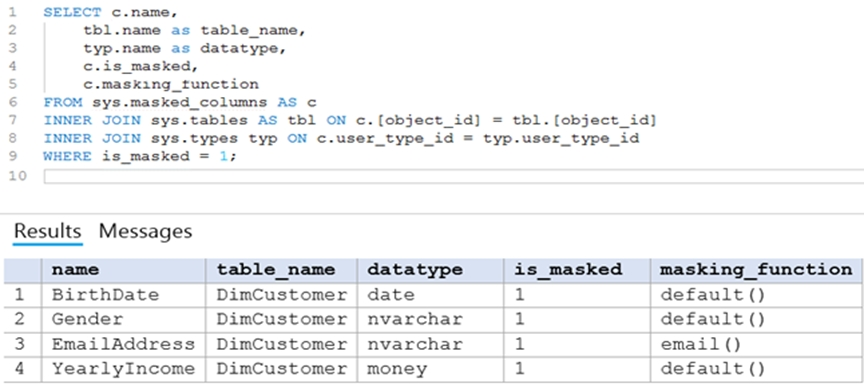Click the SELECT keyword on line 1

72,12
